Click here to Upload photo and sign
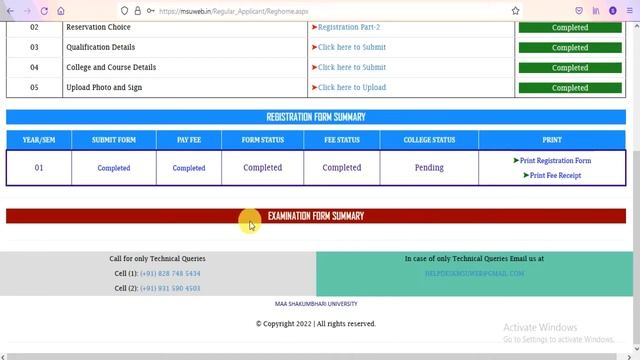The image size is (640, 360). pyautogui.click(x=351, y=87)
